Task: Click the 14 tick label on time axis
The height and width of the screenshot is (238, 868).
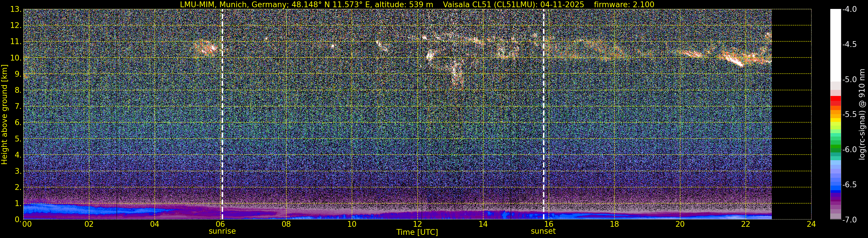Action: point(483,224)
